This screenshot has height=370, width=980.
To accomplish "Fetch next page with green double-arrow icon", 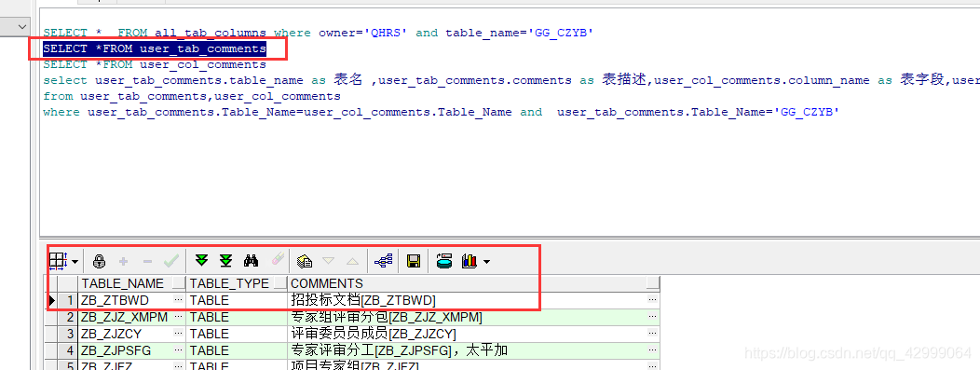I will [x=201, y=261].
